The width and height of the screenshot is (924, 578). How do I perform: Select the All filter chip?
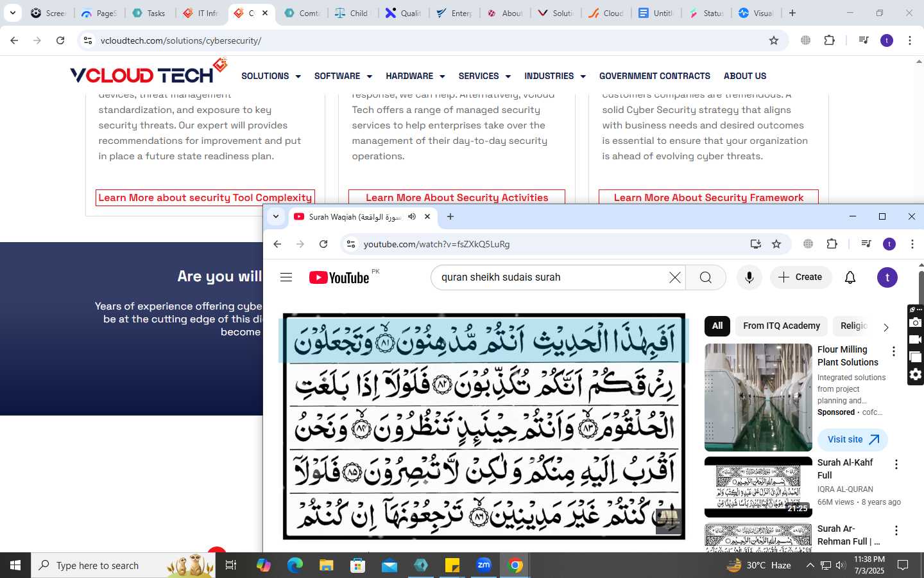(717, 326)
